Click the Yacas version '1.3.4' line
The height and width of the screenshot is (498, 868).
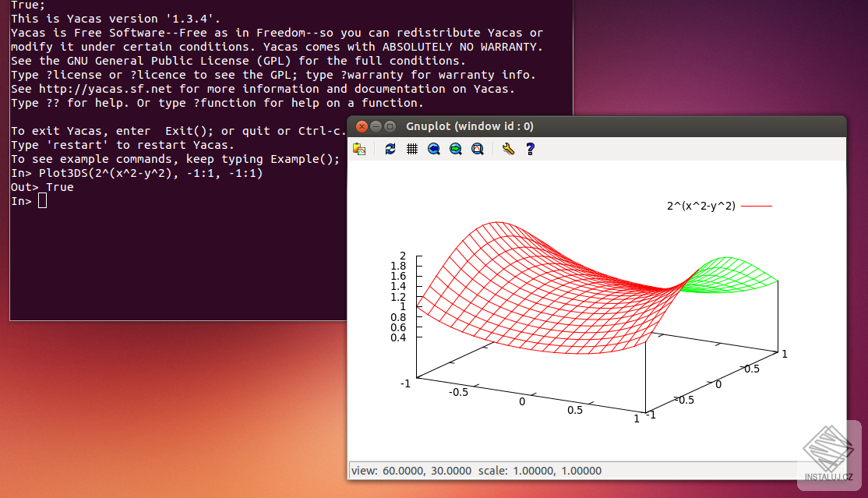(115, 19)
